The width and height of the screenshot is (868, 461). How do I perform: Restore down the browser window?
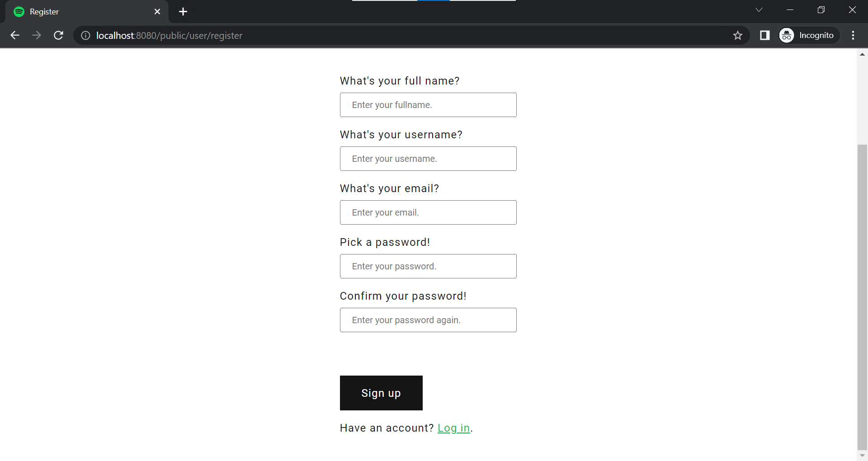(x=821, y=10)
